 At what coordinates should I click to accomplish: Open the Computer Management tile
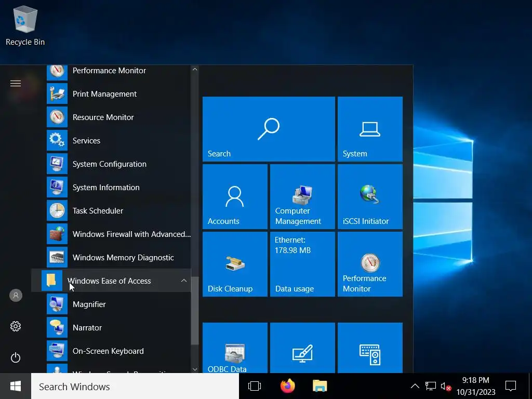[303, 196]
